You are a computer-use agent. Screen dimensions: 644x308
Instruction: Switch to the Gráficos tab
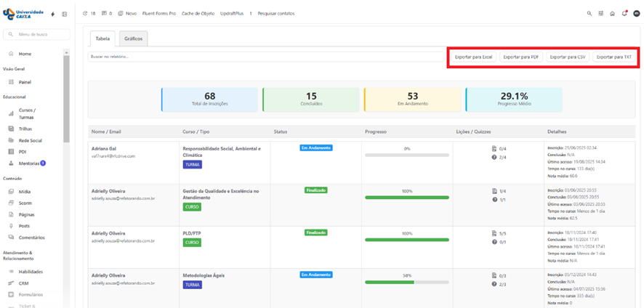click(133, 38)
